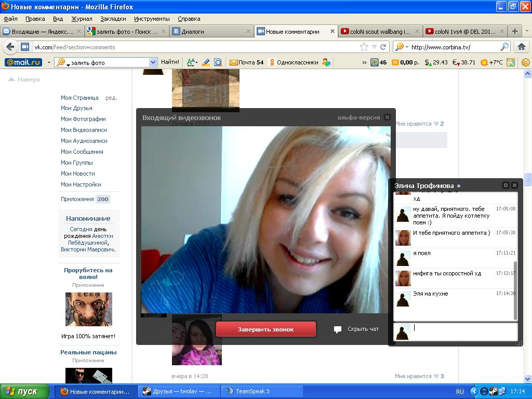The image size is (532, 399).
Task: Pop out the Элина Трофимова chat window
Action: [x=506, y=185]
